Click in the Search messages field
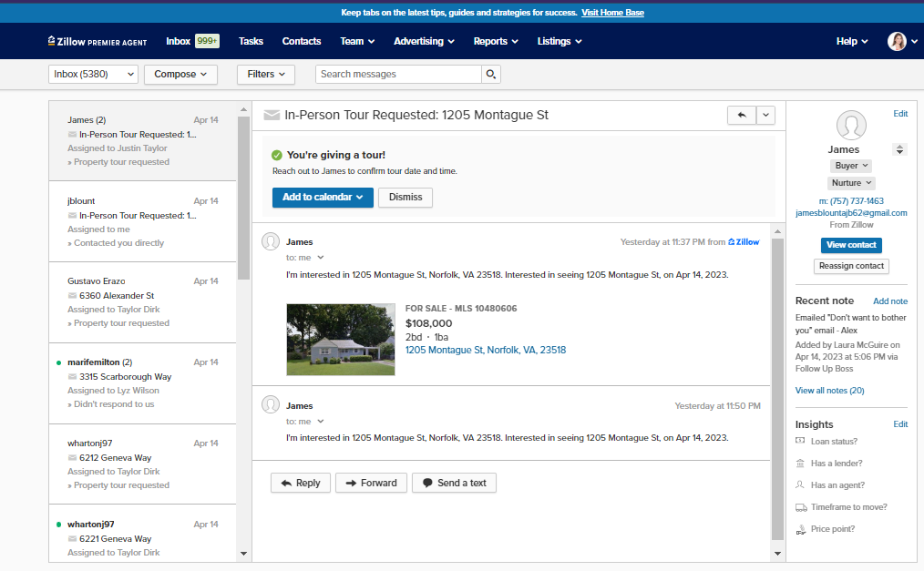924x571 pixels. point(398,74)
